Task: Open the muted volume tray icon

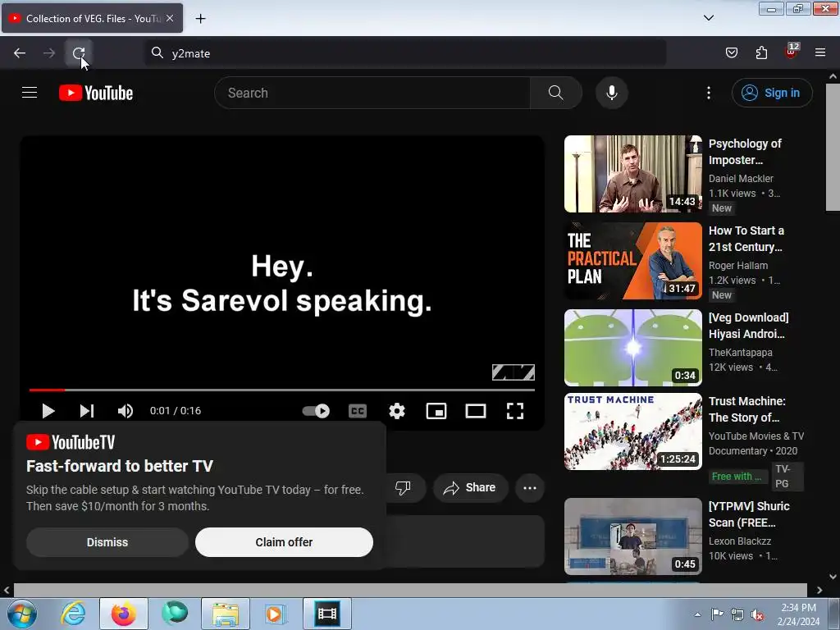Action: coord(757,615)
